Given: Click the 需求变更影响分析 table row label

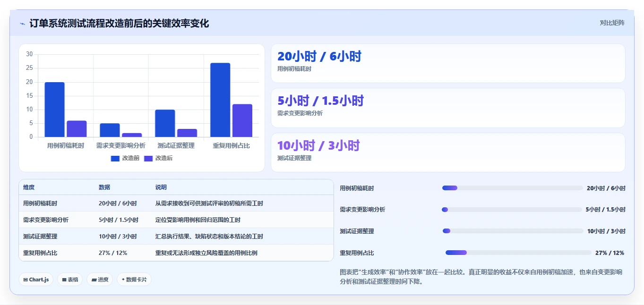Looking at the screenshot, I should tap(46, 220).
